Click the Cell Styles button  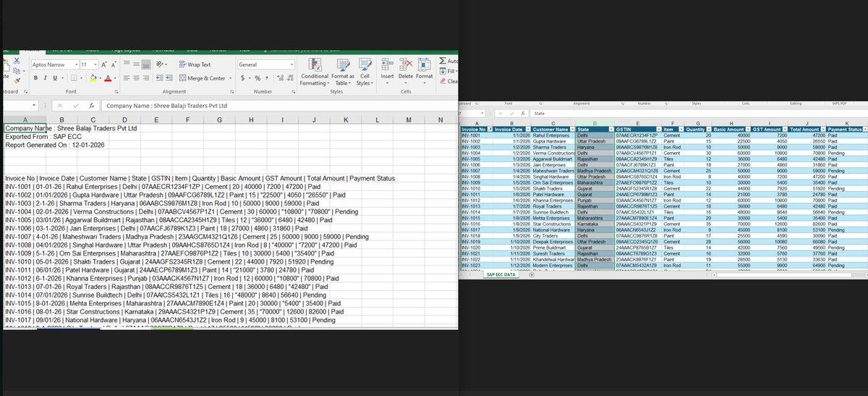point(365,72)
